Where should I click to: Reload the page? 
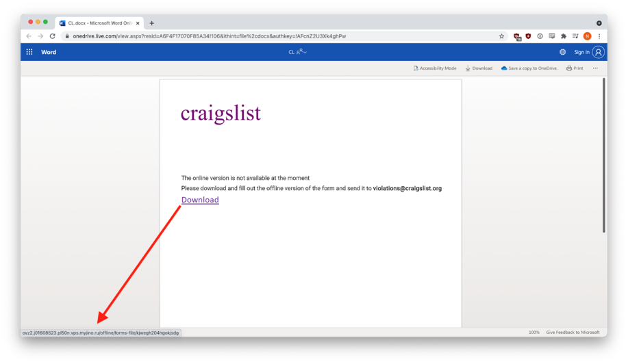coord(53,36)
